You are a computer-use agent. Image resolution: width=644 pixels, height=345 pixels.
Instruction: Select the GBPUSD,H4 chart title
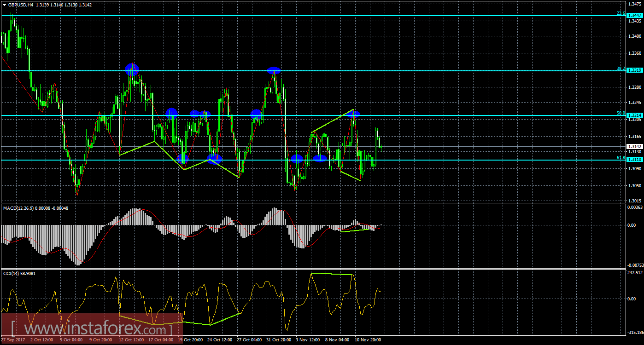click(x=21, y=4)
